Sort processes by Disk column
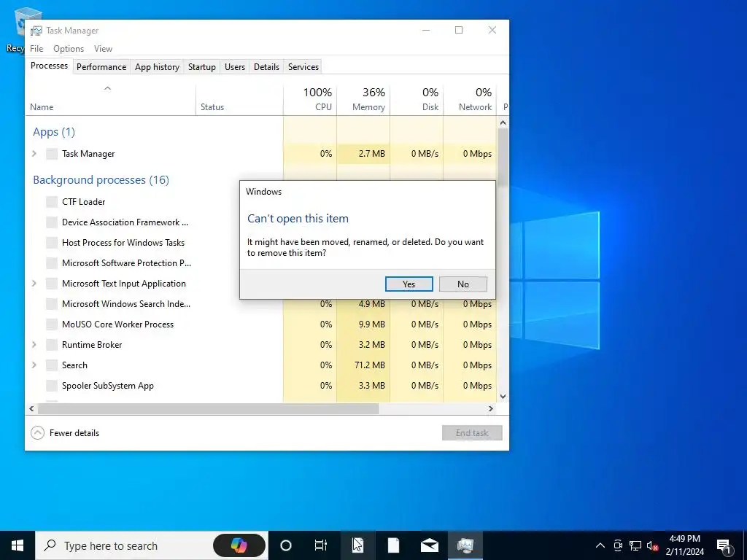Image resolution: width=747 pixels, height=560 pixels. (x=417, y=99)
